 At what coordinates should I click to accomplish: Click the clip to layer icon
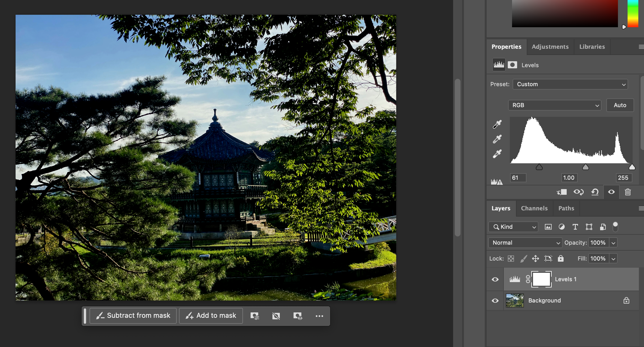[x=562, y=192]
